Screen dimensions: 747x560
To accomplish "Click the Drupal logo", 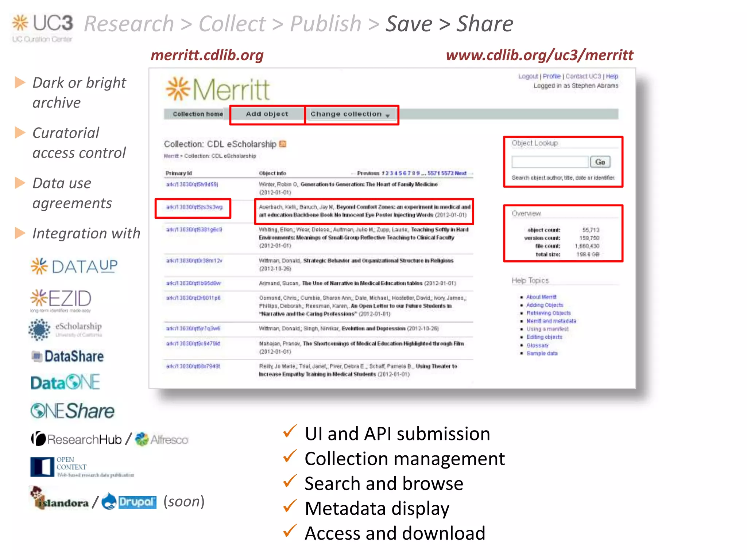I will [129, 501].
